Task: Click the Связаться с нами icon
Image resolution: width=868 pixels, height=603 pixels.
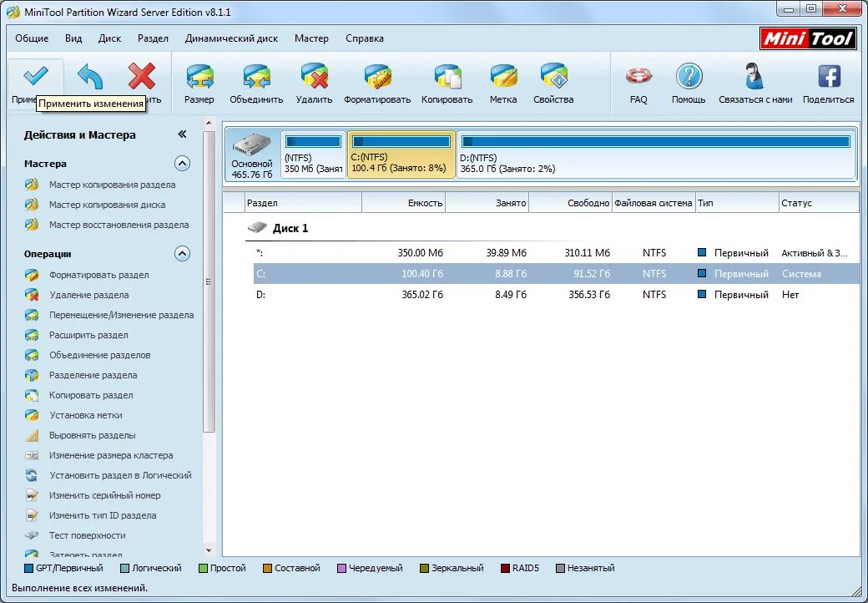Action: (755, 76)
